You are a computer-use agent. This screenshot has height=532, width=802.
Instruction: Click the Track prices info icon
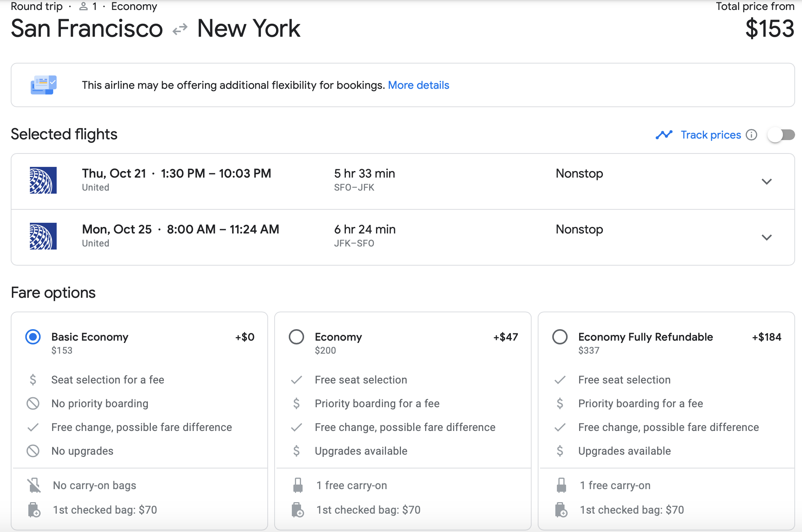[x=751, y=135]
